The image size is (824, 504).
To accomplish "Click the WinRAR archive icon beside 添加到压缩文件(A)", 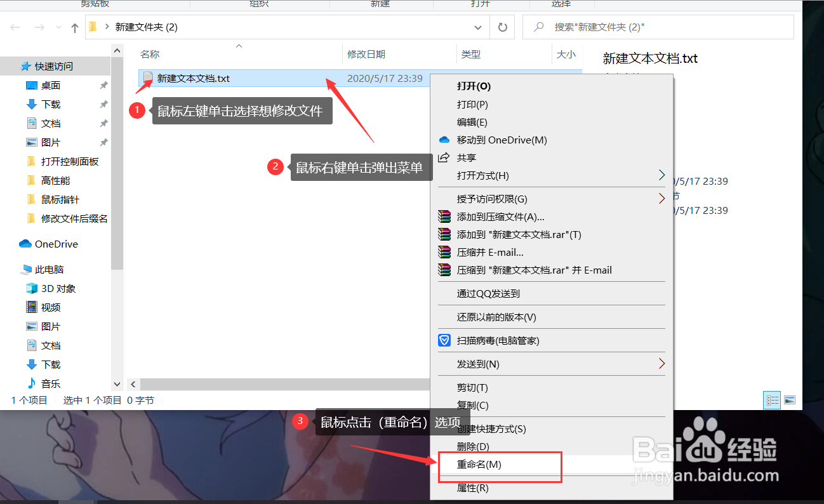I will click(x=444, y=216).
